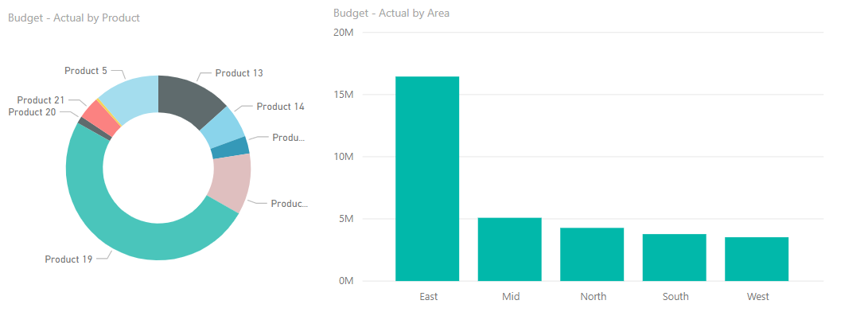Click the thin dark Product 20 slice
This screenshot has height=312, width=868.
95,129
